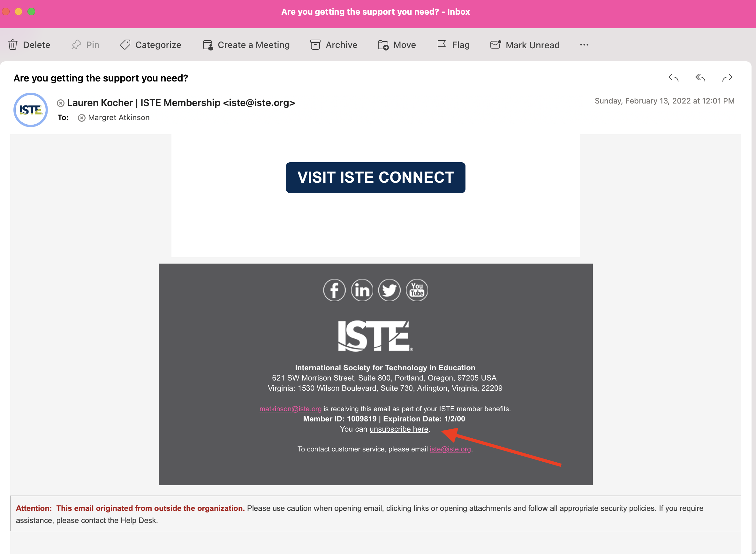Click the matkinson@iste.org link
The width and height of the screenshot is (756, 554).
pos(291,409)
